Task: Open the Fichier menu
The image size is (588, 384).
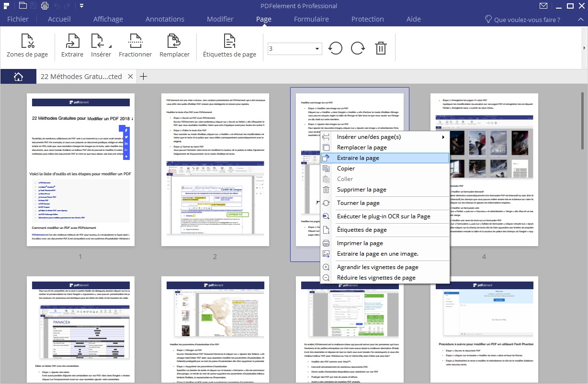Action: [x=18, y=19]
